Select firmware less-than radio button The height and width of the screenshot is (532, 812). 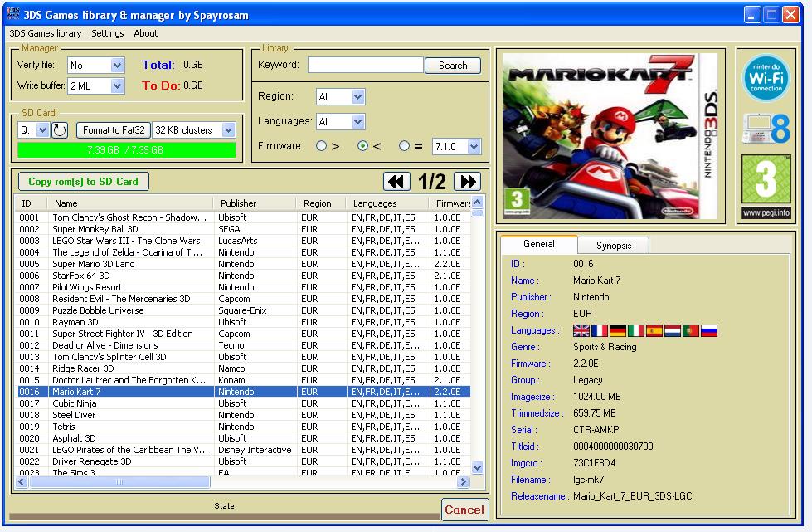363,146
